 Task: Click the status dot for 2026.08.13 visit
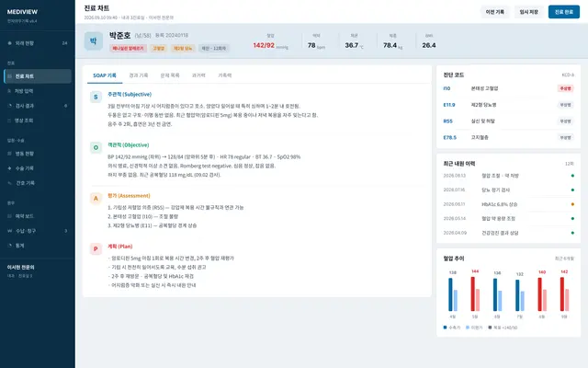click(x=572, y=176)
